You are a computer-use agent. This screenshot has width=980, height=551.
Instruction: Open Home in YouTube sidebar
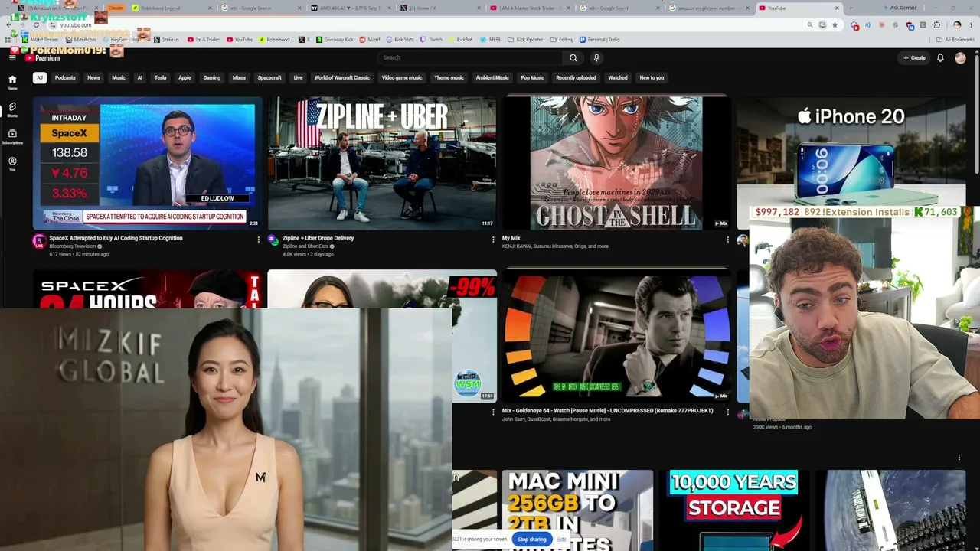[12, 82]
